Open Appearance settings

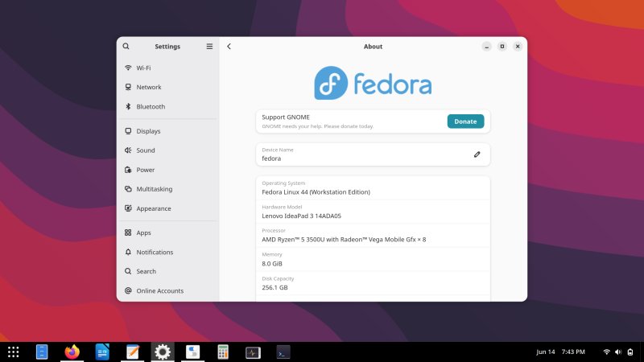click(167, 208)
